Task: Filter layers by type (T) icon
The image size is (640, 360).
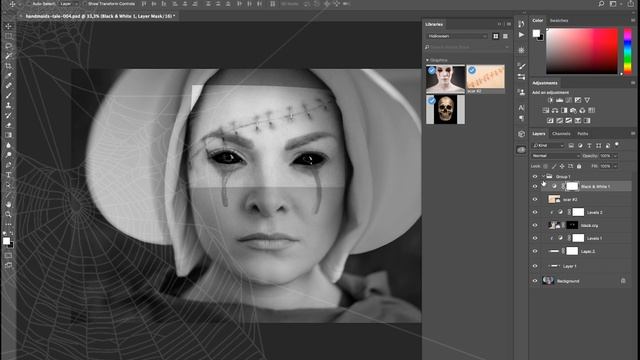Action: [x=589, y=145]
